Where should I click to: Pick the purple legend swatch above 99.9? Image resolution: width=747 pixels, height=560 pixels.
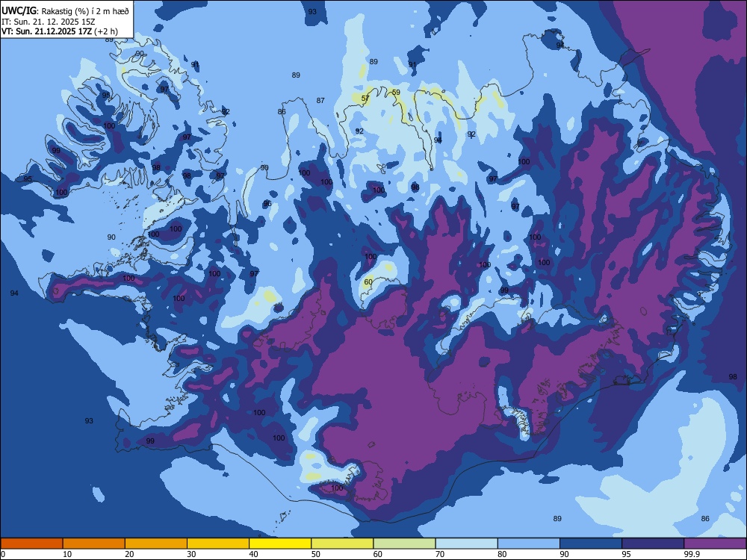pyautogui.click(x=715, y=544)
